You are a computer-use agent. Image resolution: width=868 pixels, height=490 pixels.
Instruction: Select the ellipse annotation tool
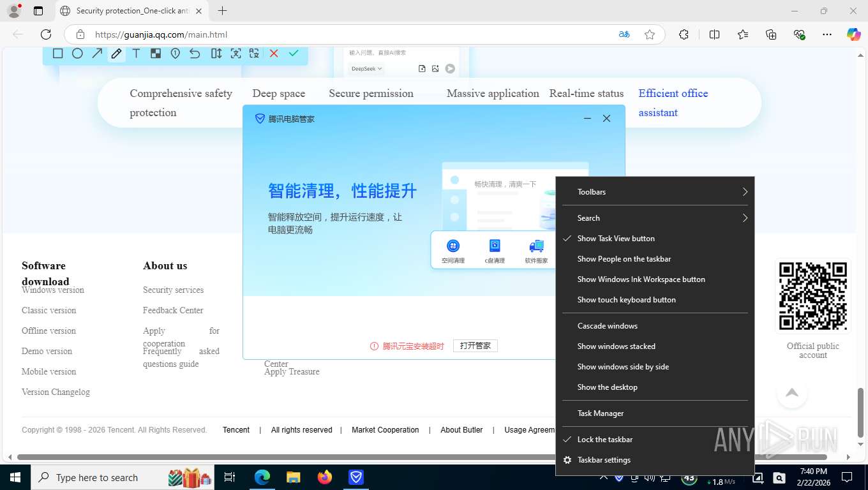pos(77,54)
